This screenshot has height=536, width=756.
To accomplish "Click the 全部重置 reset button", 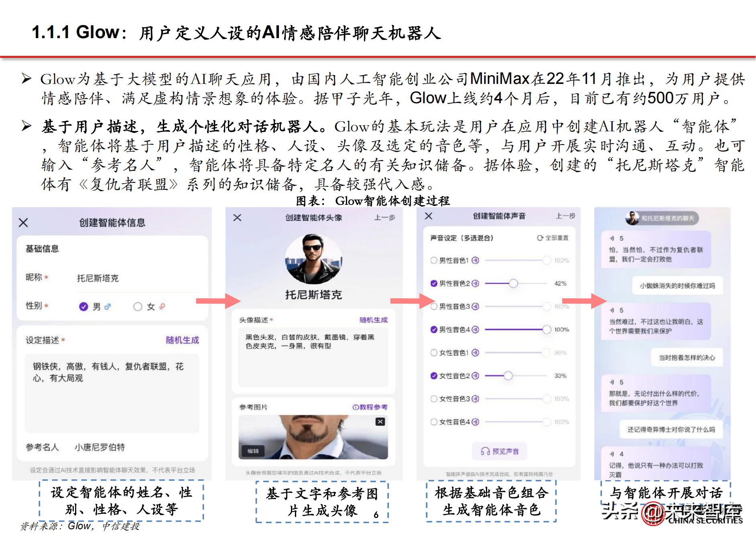I will [x=553, y=238].
